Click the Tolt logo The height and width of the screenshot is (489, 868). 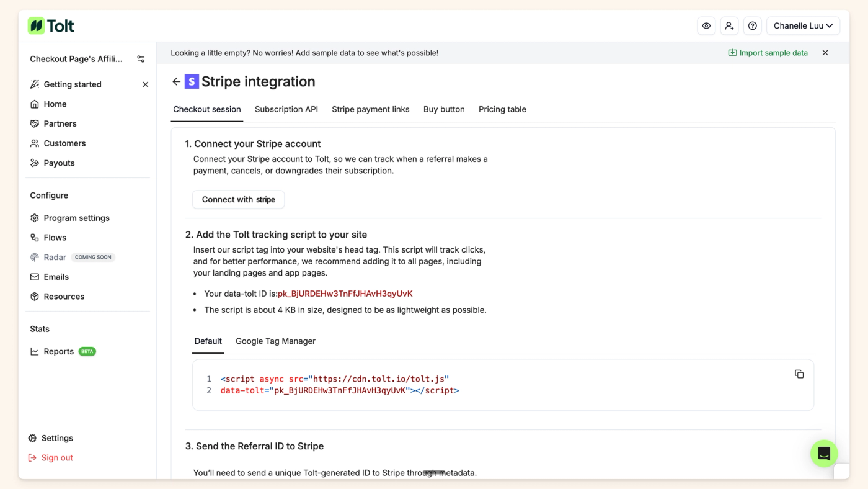tap(51, 25)
